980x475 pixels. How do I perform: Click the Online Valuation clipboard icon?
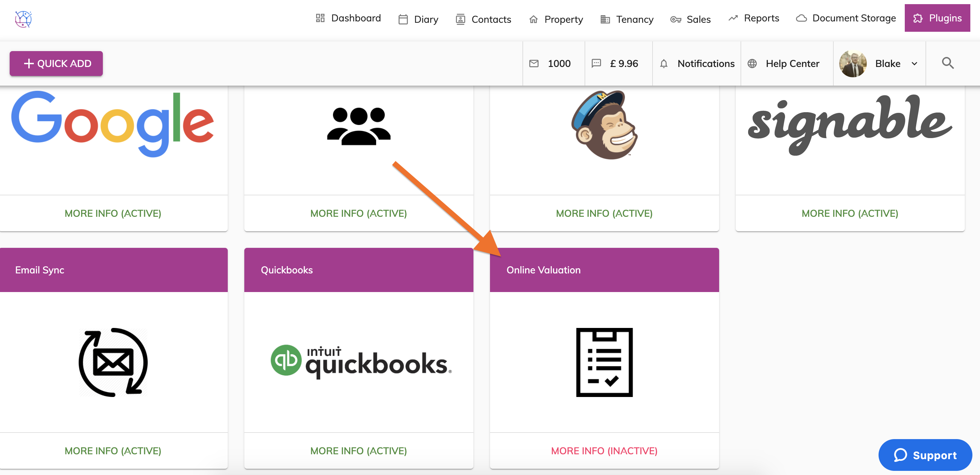point(604,362)
